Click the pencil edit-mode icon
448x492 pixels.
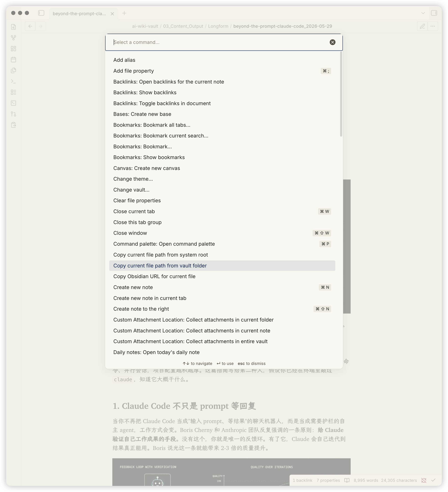[x=422, y=26]
